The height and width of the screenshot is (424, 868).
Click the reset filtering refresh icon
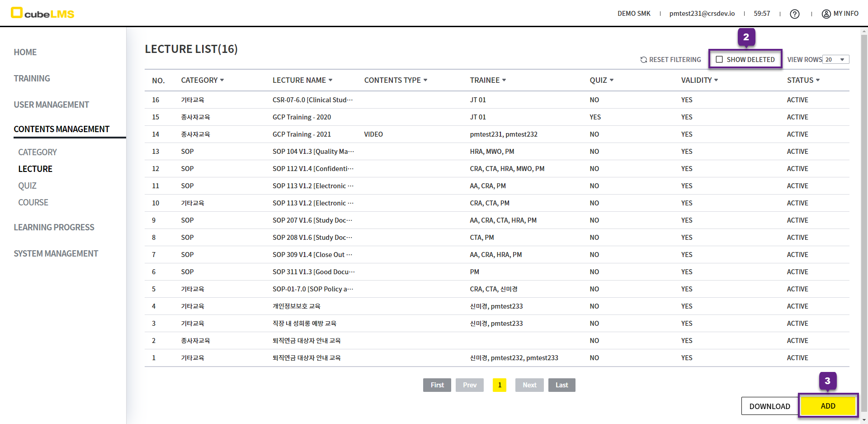click(x=644, y=60)
